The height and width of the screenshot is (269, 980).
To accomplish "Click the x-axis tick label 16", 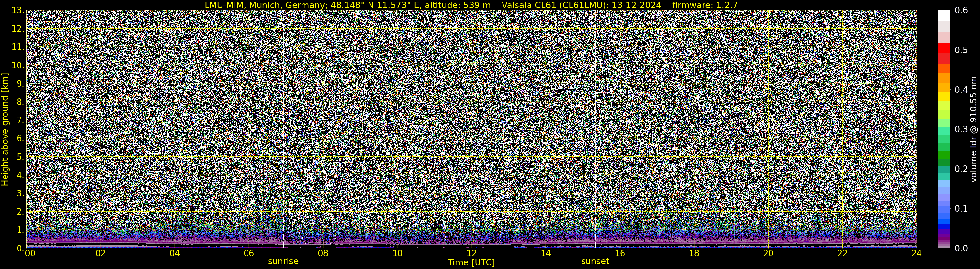I will point(620,253).
